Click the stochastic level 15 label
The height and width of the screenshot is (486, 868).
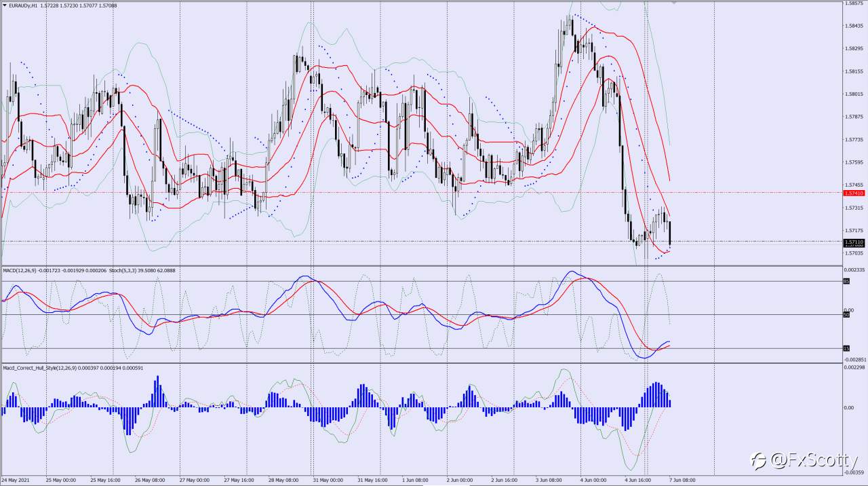click(x=846, y=348)
